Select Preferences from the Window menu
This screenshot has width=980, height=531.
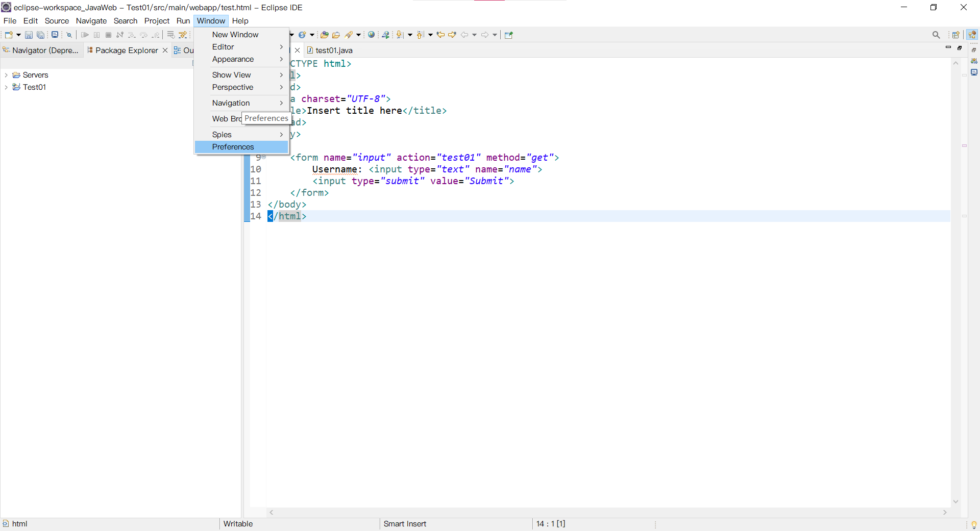233,147
